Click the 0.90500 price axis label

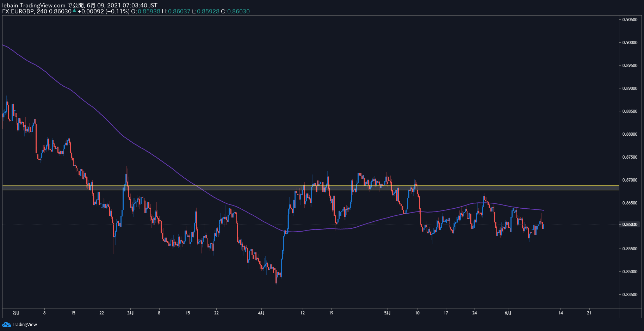(x=630, y=20)
